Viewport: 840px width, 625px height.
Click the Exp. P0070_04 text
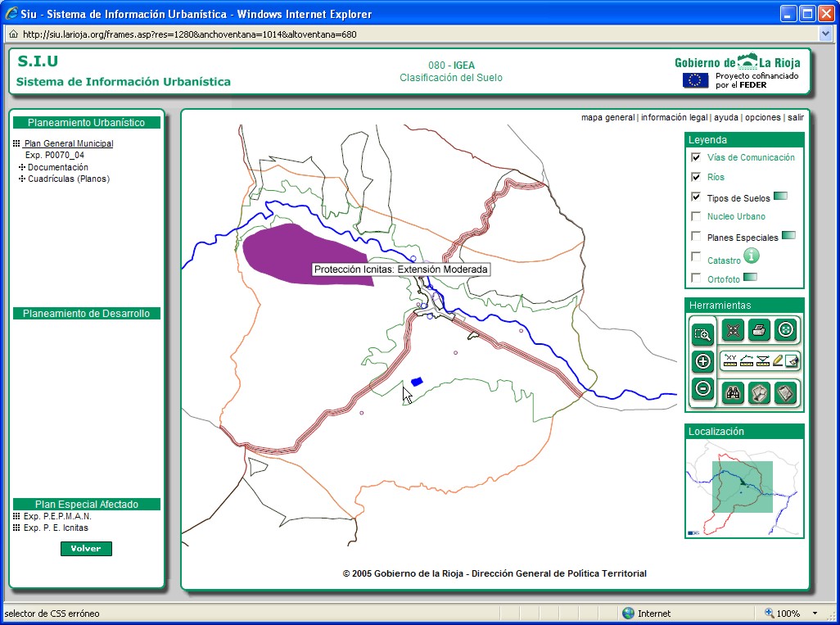(55, 155)
